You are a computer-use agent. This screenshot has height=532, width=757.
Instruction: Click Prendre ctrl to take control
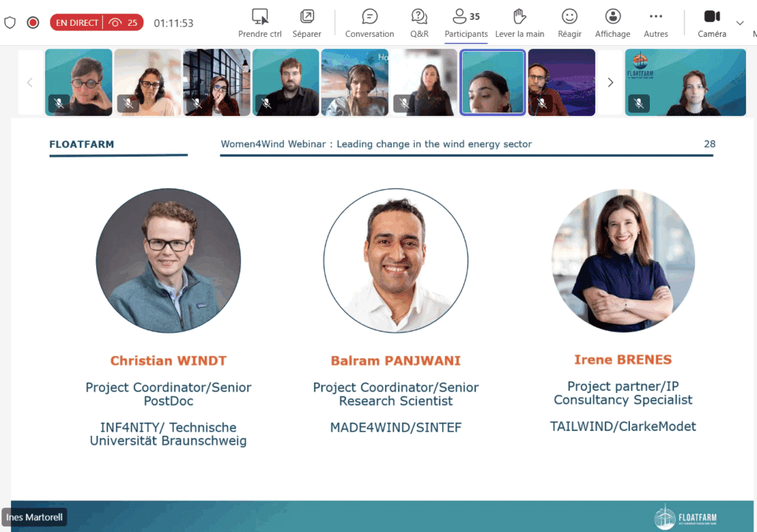tap(259, 23)
